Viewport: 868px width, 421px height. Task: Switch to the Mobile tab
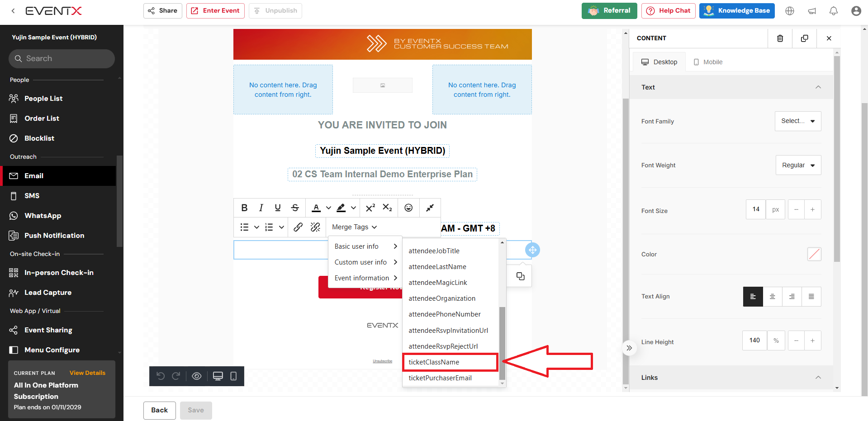(x=708, y=62)
